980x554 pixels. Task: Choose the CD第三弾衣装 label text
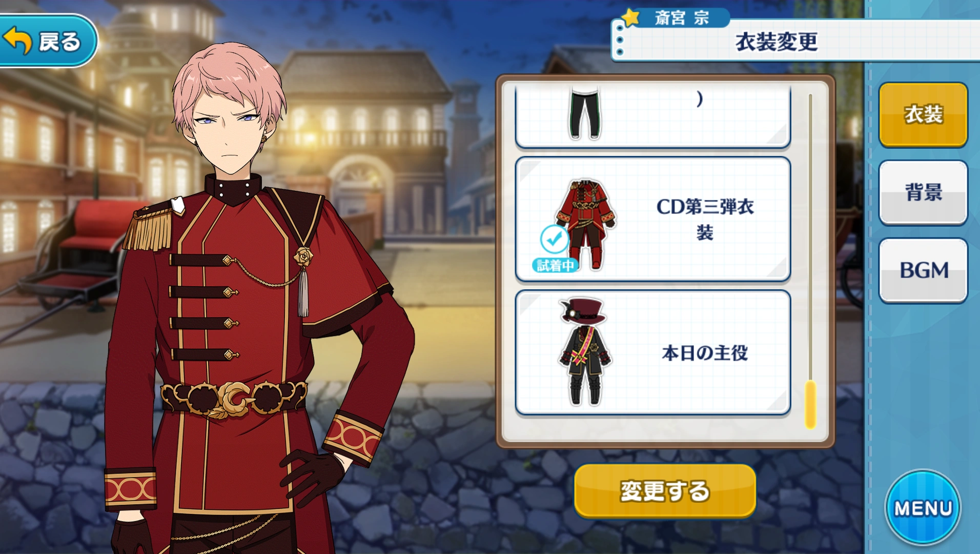coord(705,220)
